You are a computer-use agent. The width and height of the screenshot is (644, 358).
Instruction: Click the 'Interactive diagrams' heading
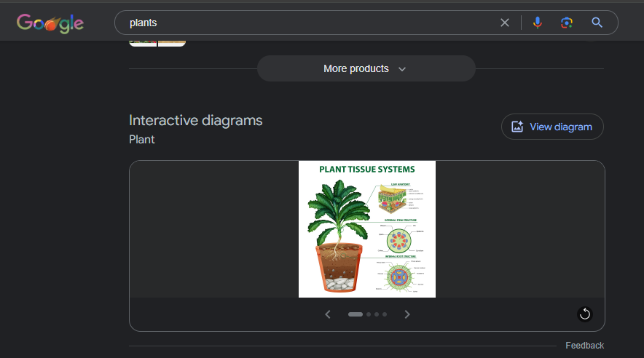coord(195,121)
